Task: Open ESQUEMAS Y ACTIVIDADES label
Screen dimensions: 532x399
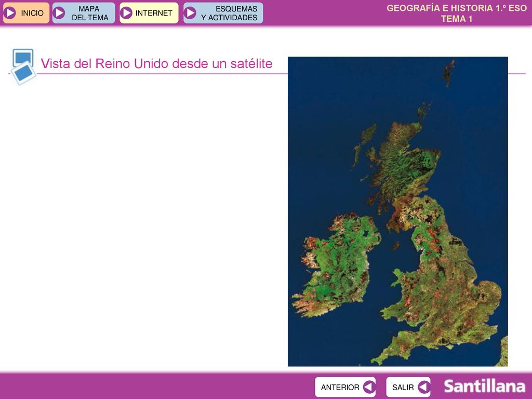Action: [x=229, y=13]
